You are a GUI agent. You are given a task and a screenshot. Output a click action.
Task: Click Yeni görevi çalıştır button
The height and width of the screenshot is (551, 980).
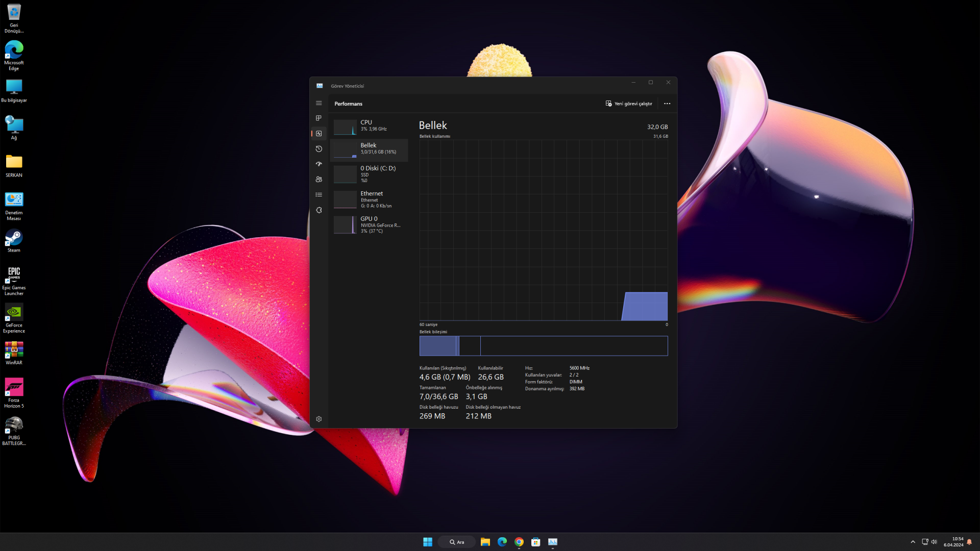point(629,104)
